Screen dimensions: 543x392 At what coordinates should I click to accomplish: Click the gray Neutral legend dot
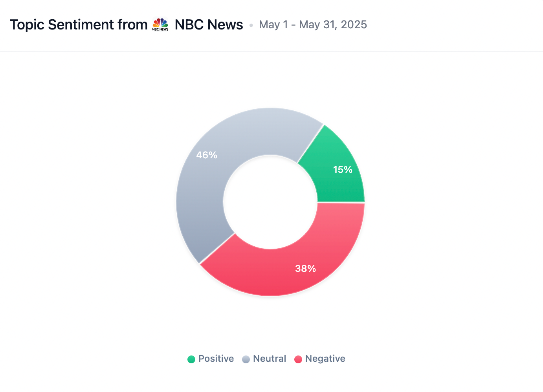pyautogui.click(x=246, y=359)
